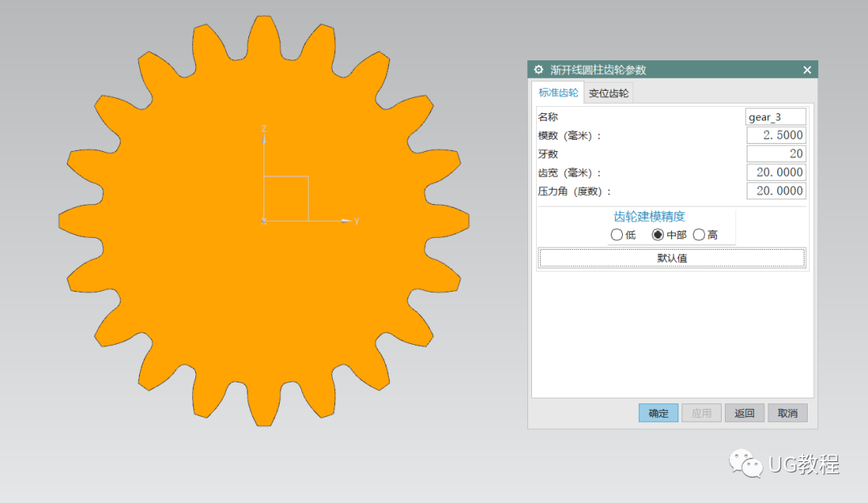Switch to the 变位齿轮 tab

tap(608, 92)
